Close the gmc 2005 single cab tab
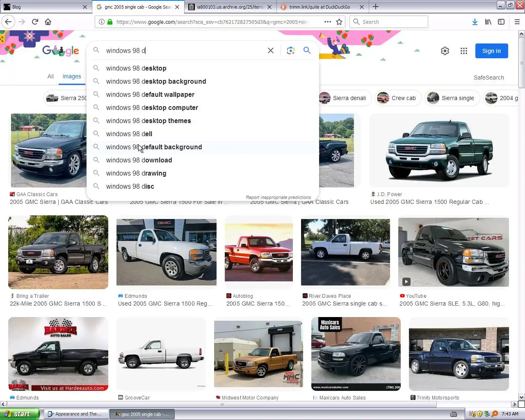The height and width of the screenshot is (420, 525). click(177, 7)
